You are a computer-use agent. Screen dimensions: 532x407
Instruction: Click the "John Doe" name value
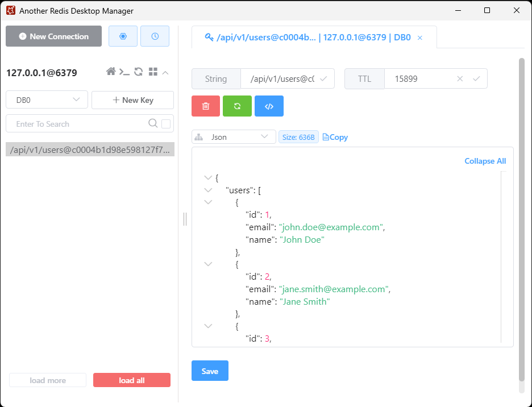[302, 240]
